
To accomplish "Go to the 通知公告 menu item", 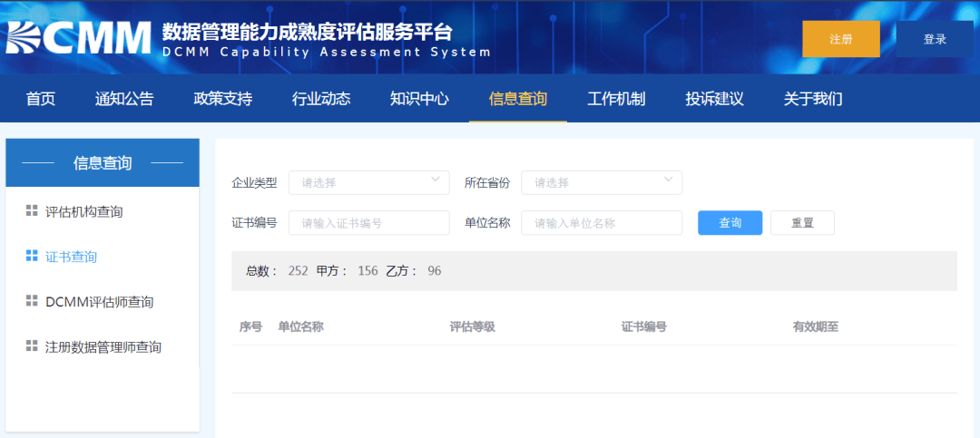I will click(124, 99).
